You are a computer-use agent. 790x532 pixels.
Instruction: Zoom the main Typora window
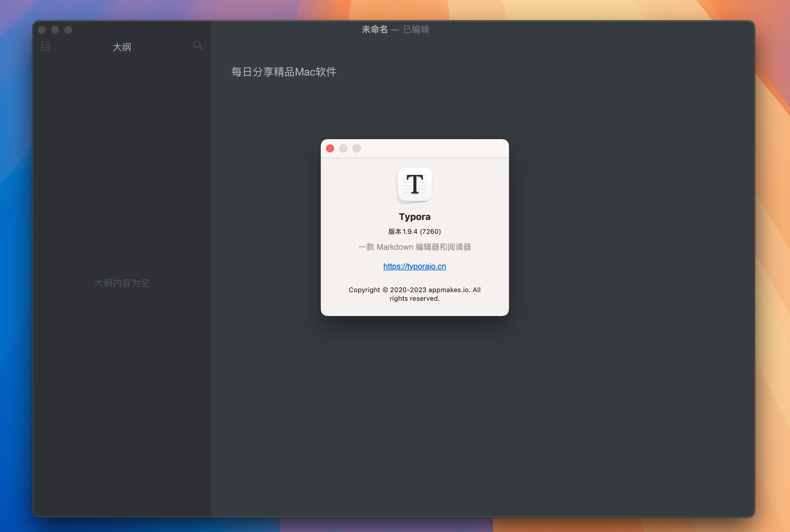[x=68, y=30]
